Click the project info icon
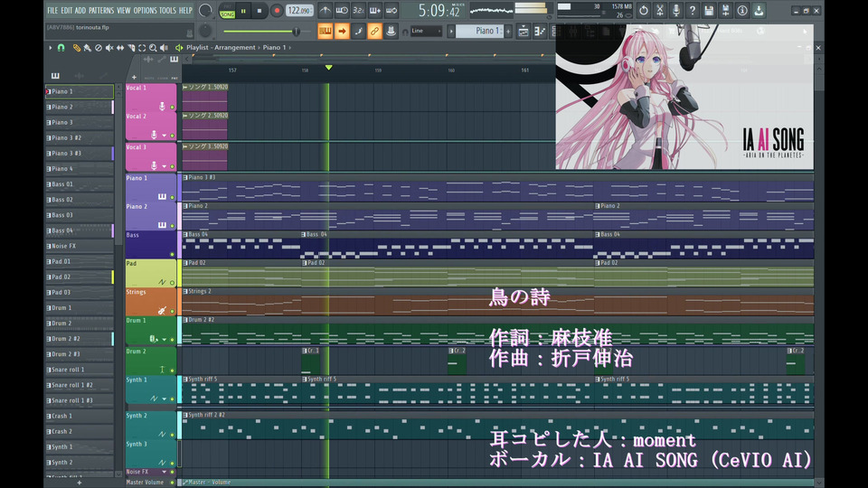The width and height of the screenshot is (868, 488). pos(742,10)
